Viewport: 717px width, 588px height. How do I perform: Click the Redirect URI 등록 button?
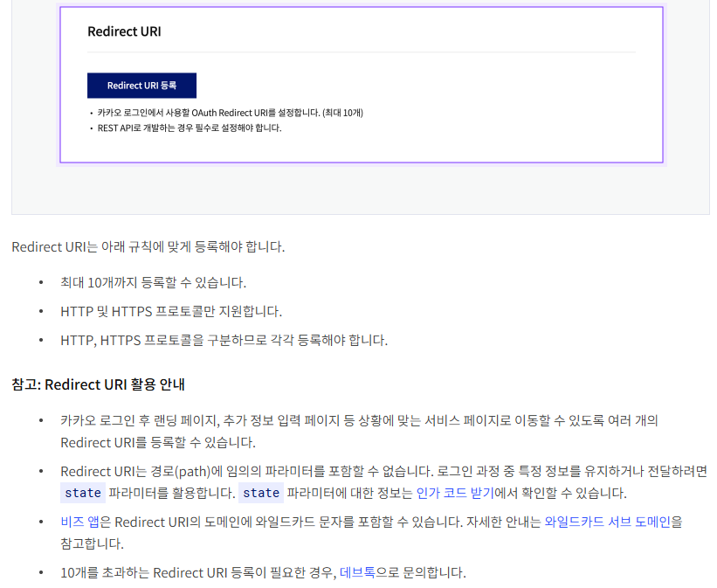[x=141, y=86]
